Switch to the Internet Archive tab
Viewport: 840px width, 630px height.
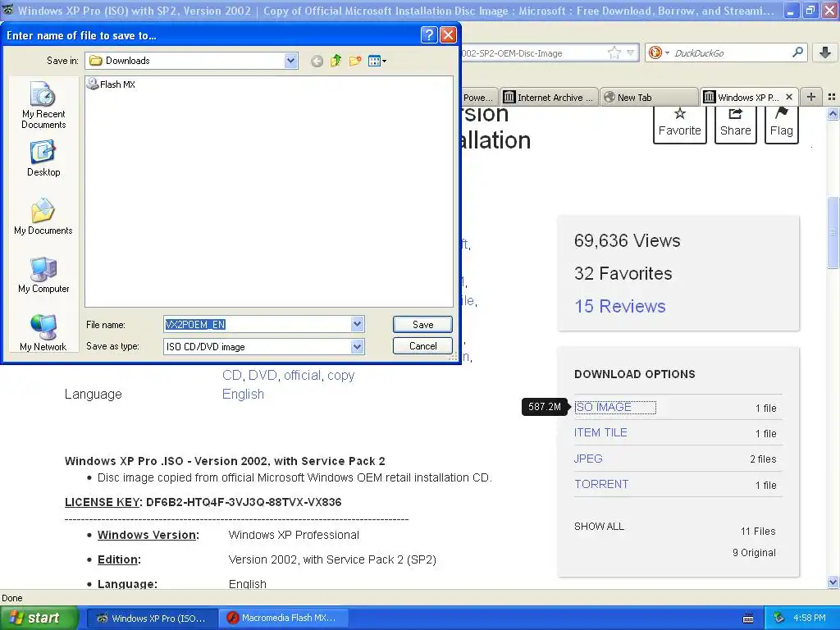point(549,98)
